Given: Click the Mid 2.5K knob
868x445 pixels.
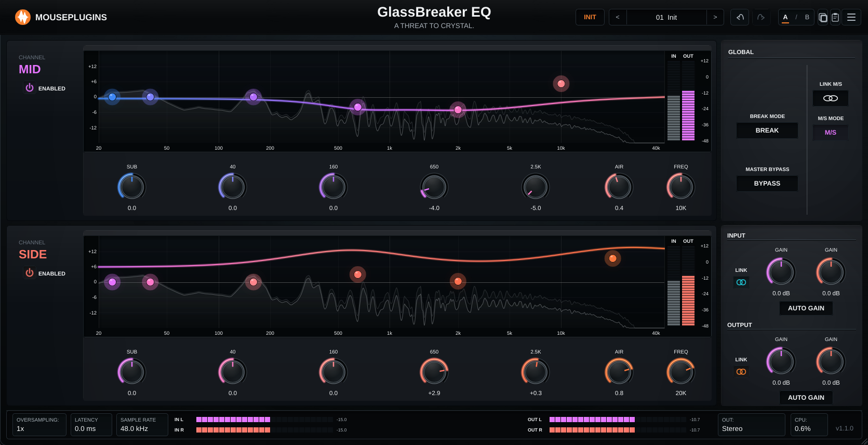Looking at the screenshot, I should pos(536,187).
